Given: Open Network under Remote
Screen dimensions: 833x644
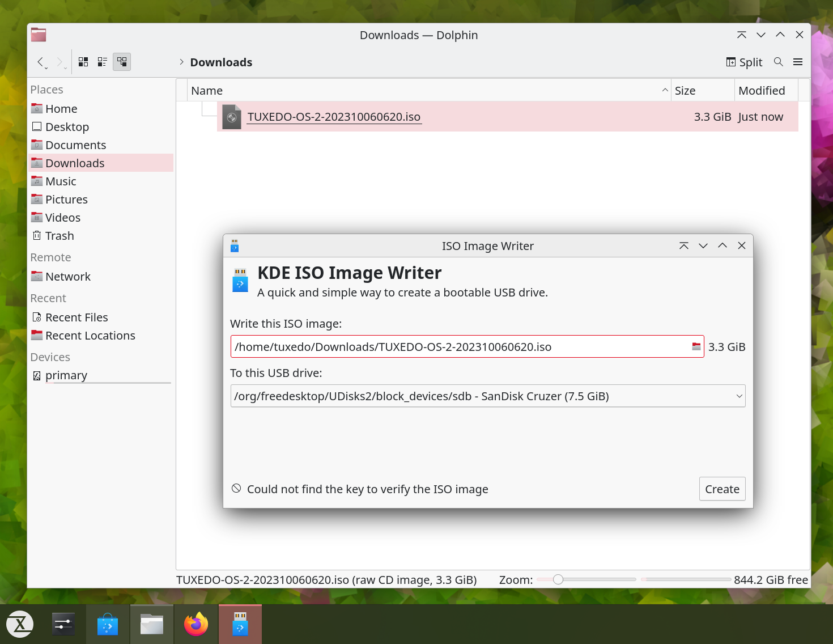Looking at the screenshot, I should (101, 277).
